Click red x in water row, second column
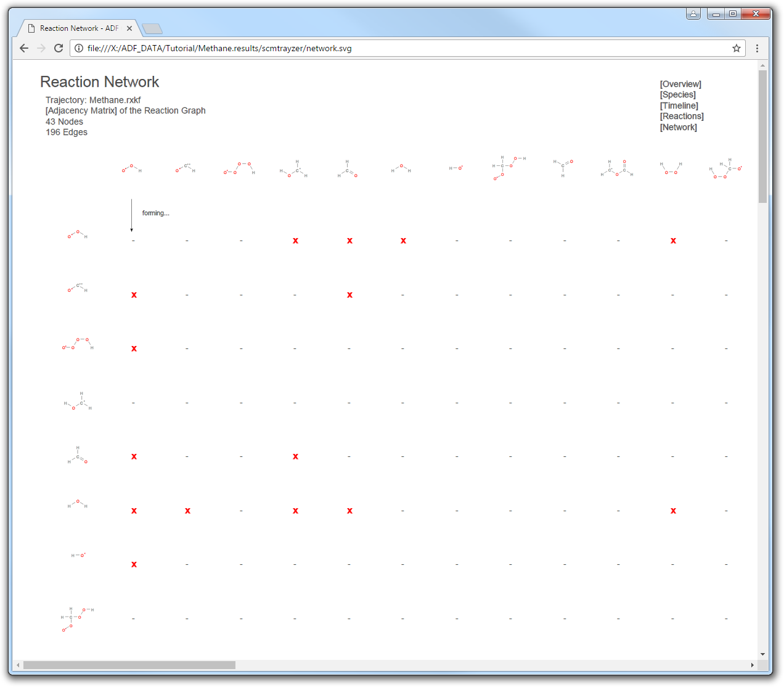Screen dimensions: 784x687 click(187, 511)
